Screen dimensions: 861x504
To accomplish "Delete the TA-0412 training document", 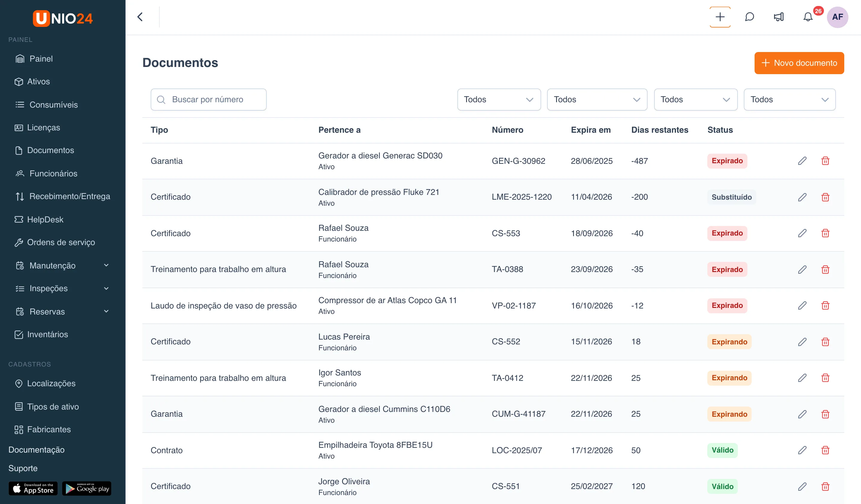I will click(x=825, y=378).
